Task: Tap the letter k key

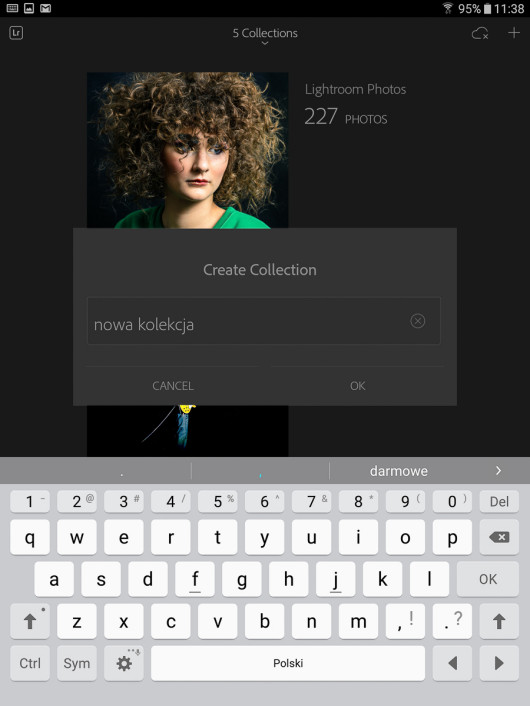Action: (x=382, y=579)
